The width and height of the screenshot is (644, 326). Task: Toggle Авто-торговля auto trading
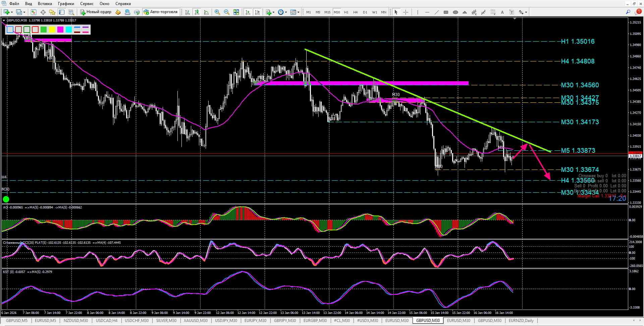pyautogui.click(x=161, y=12)
